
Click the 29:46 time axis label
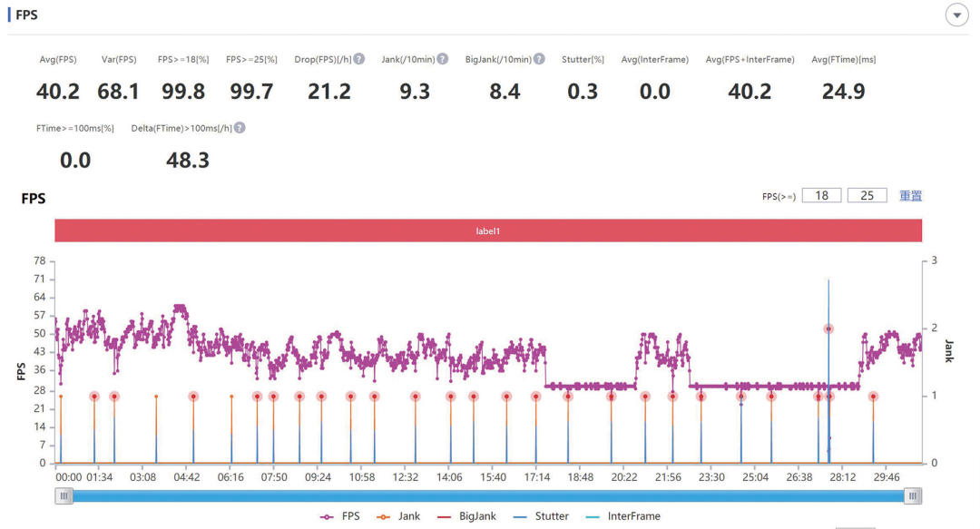887,477
